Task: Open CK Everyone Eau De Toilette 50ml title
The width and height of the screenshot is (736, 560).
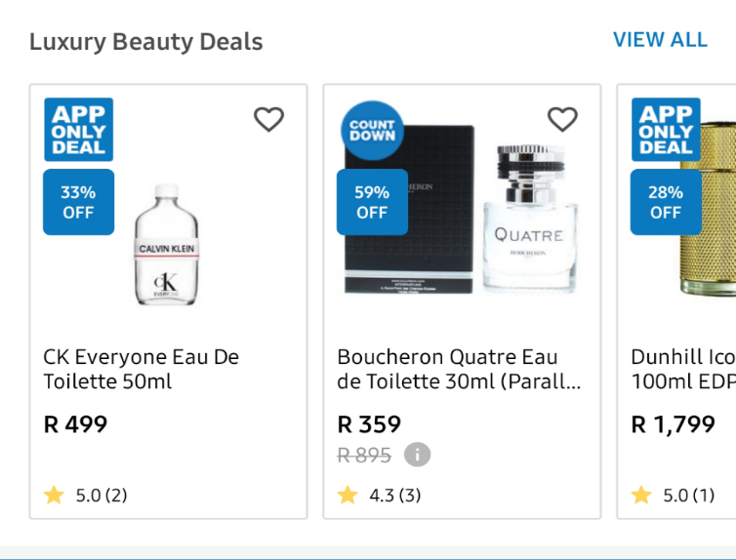Action: 142,369
